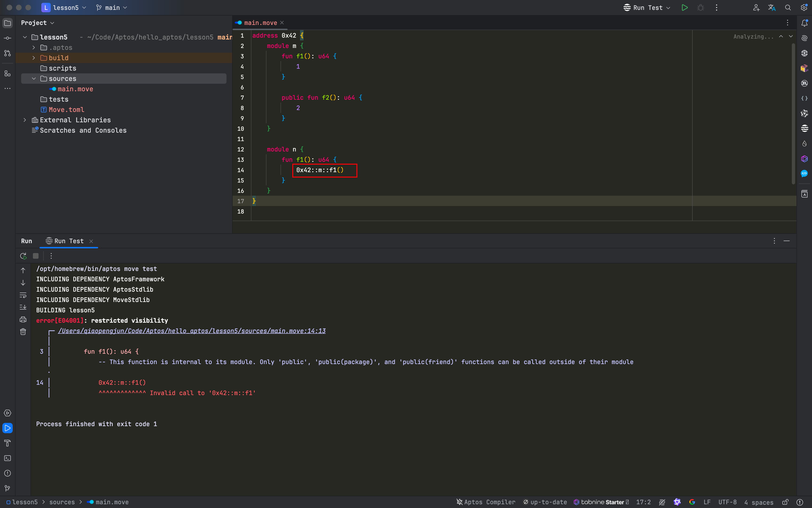Stop the running process

[x=35, y=256]
